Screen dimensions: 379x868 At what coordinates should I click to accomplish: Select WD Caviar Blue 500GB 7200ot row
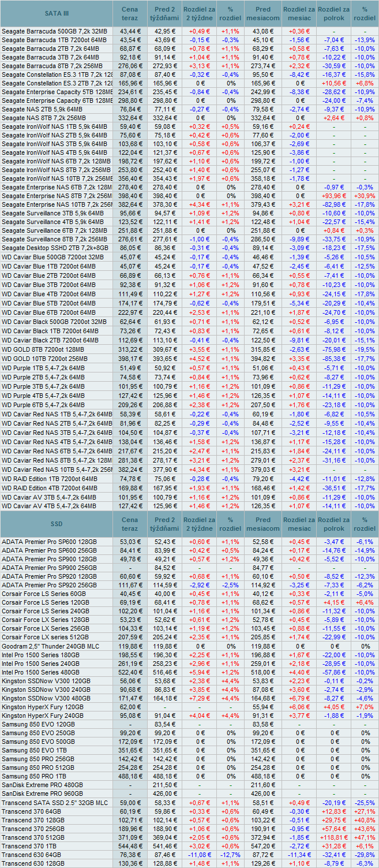189,257
